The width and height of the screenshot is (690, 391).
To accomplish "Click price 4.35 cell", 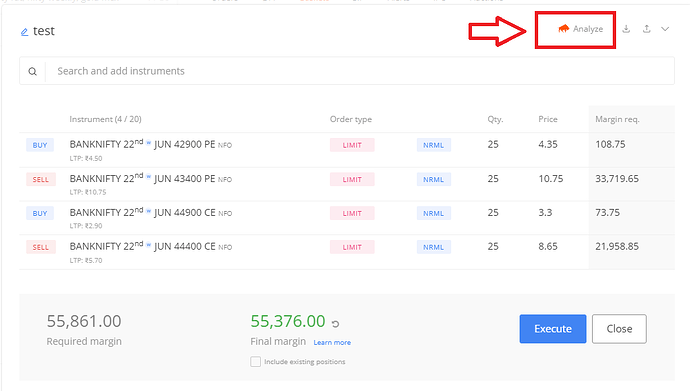I will [x=548, y=144].
